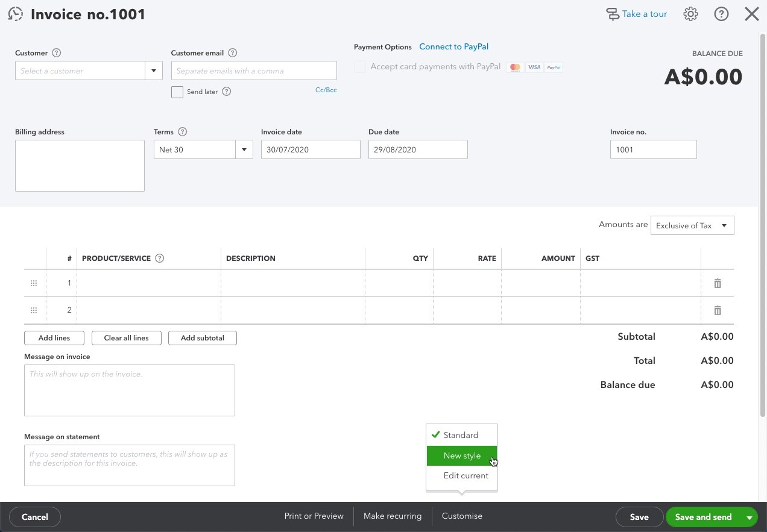This screenshot has width=767, height=532.
Task: Click the PayPal card logo near payment options
Action: (553, 67)
